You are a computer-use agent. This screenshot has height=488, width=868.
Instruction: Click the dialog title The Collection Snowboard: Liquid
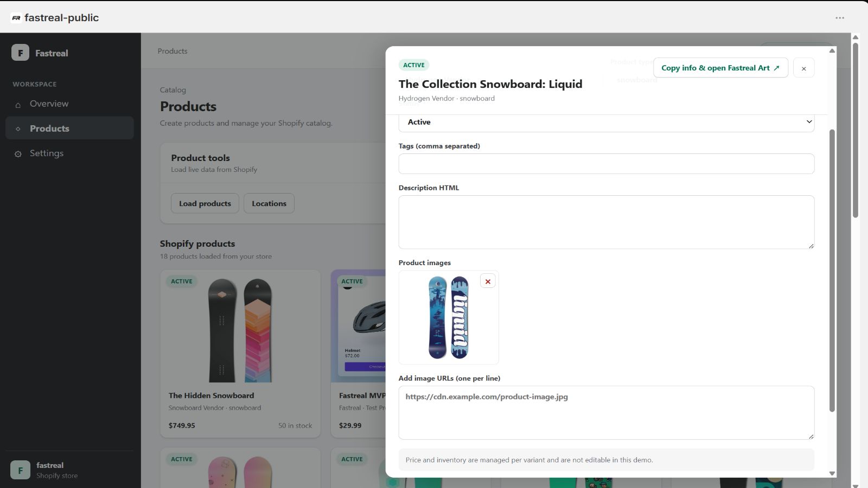490,84
